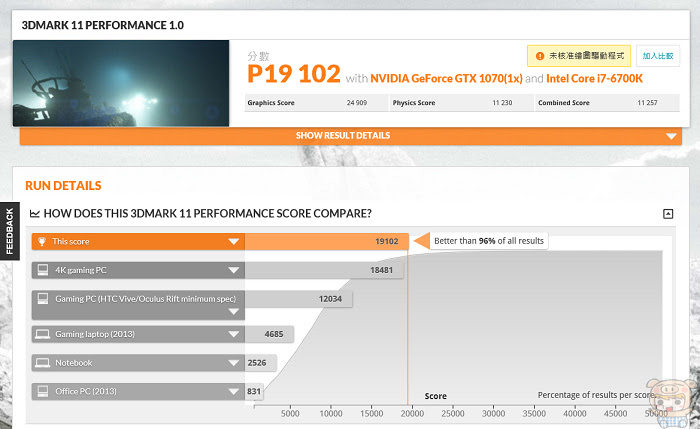Open the NVIDIA GeForce GTX 1070(1x) link
700x429 pixels.
coord(446,79)
